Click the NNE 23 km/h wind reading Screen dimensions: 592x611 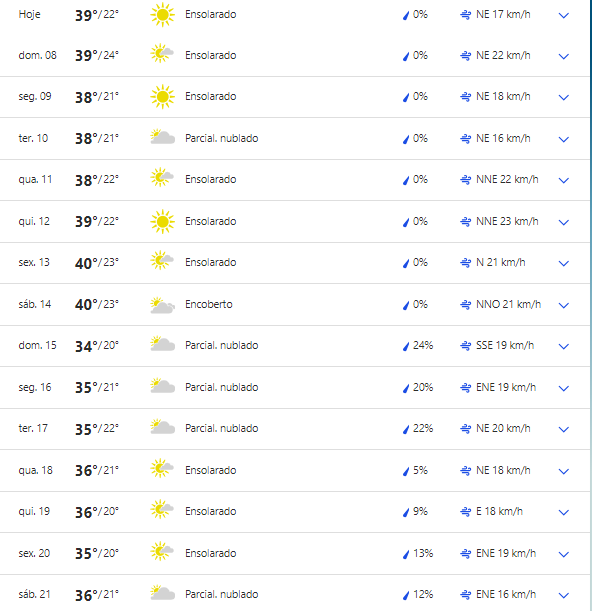[x=507, y=221]
